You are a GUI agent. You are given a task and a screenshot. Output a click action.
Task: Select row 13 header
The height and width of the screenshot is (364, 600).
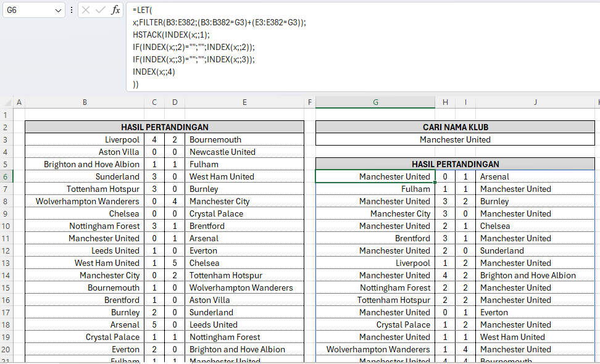click(x=6, y=263)
